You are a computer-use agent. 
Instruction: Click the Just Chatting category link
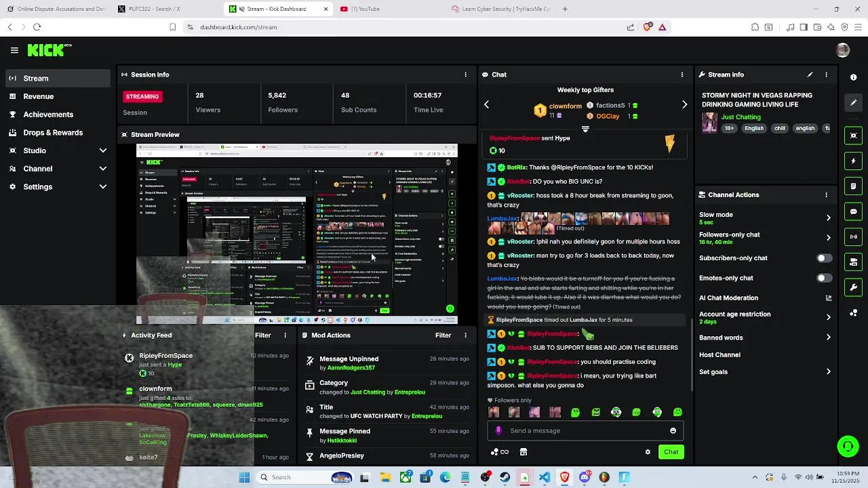741,117
